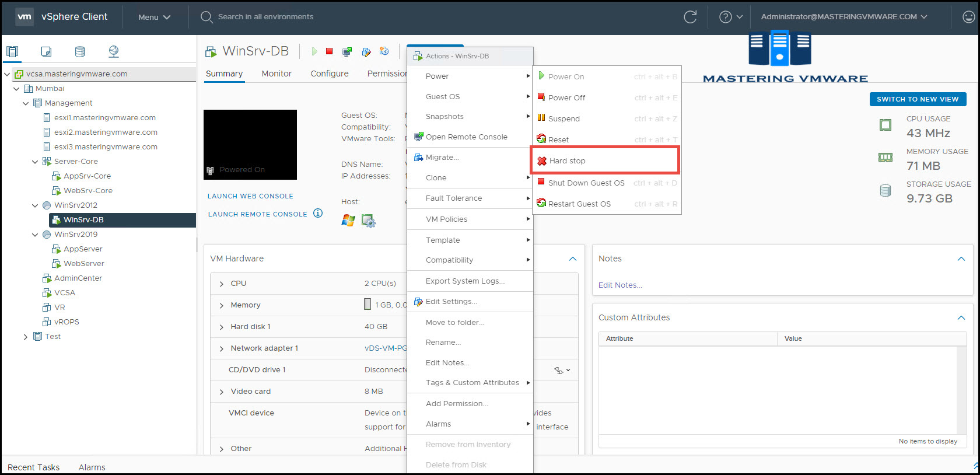Click the search magnifier icon
This screenshot has width=980, height=475.
206,17
